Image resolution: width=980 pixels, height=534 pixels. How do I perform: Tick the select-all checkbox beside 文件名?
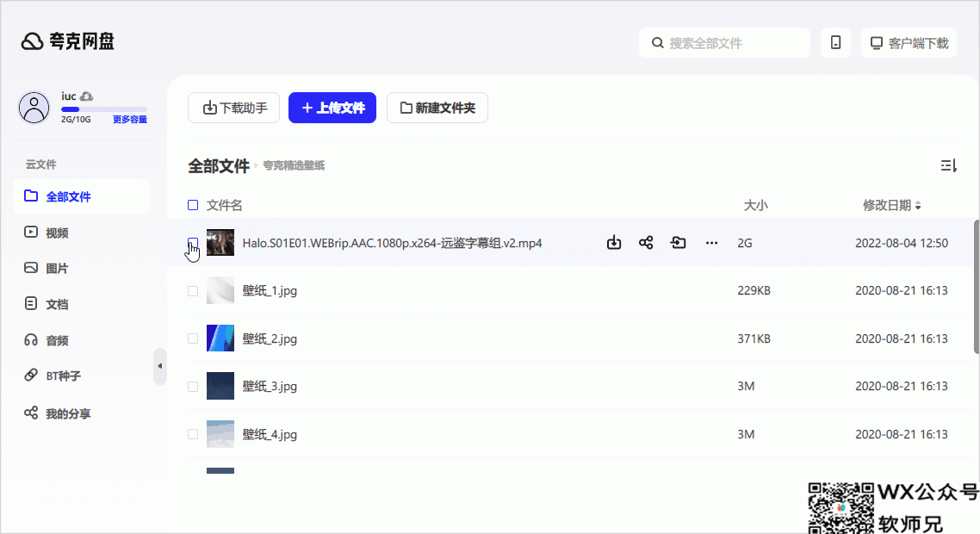pyautogui.click(x=193, y=205)
